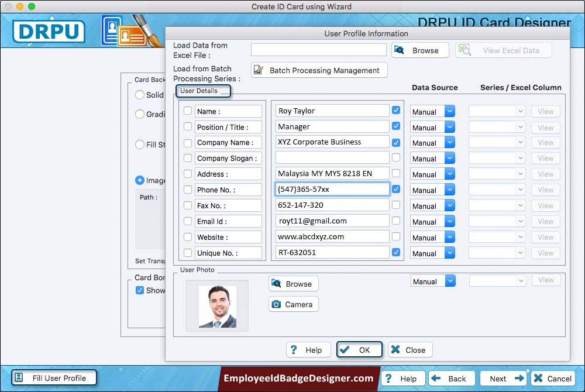Confirm with the OK button
The height and width of the screenshot is (392, 585).
359,350
